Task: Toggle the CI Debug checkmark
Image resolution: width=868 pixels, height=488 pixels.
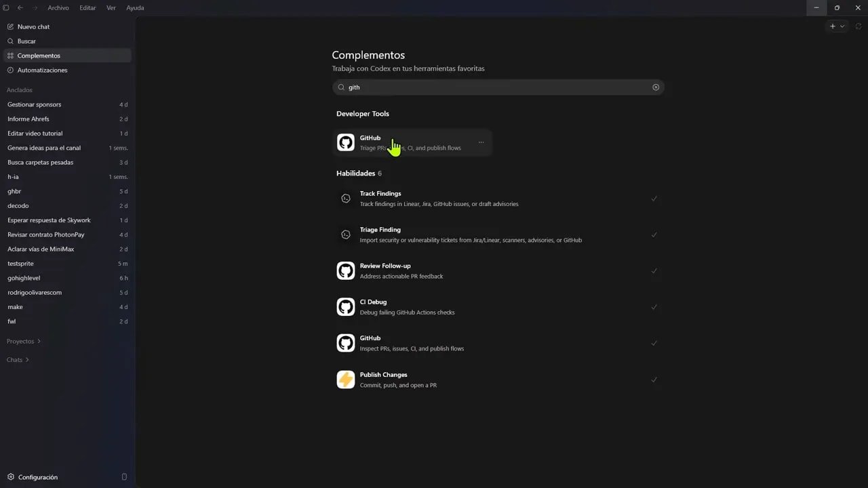Action: [654, 307]
